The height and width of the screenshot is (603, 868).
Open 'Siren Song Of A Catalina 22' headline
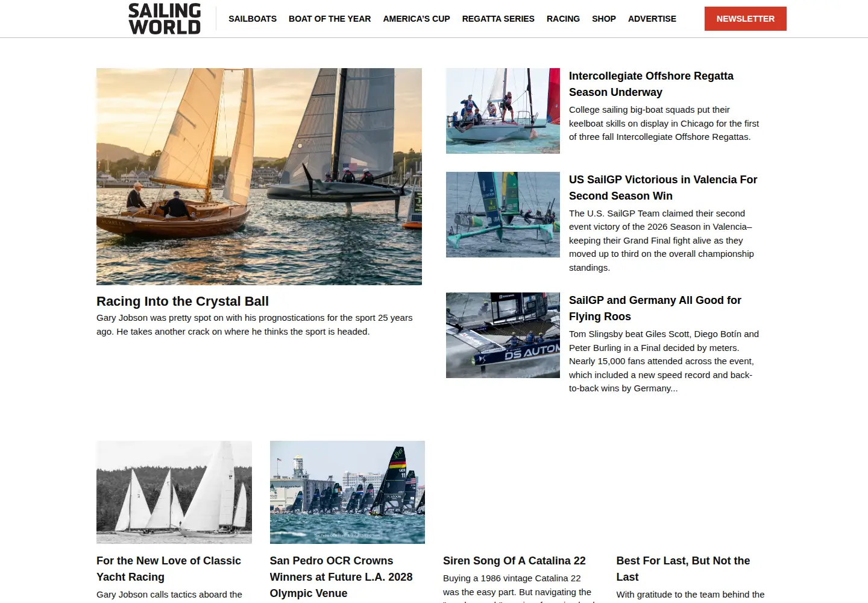(514, 561)
